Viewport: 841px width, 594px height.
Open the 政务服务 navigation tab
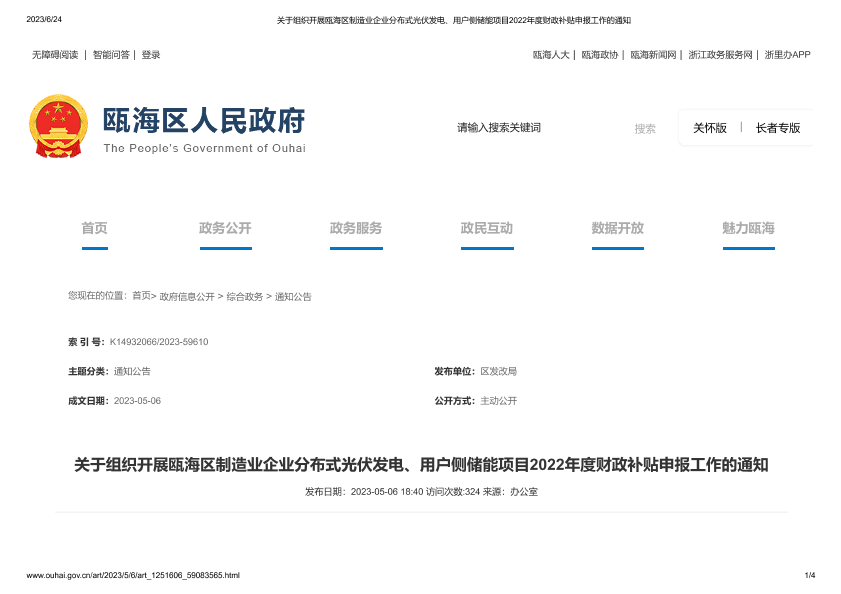[356, 228]
